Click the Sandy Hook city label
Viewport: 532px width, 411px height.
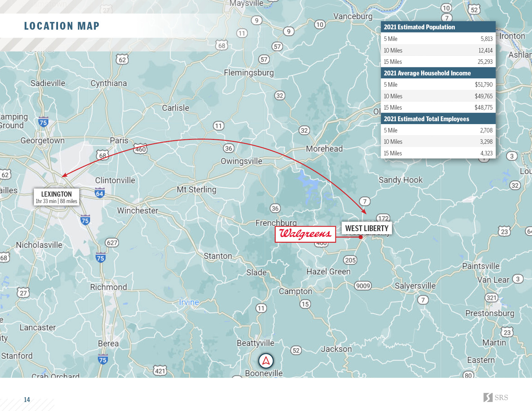[x=400, y=180]
